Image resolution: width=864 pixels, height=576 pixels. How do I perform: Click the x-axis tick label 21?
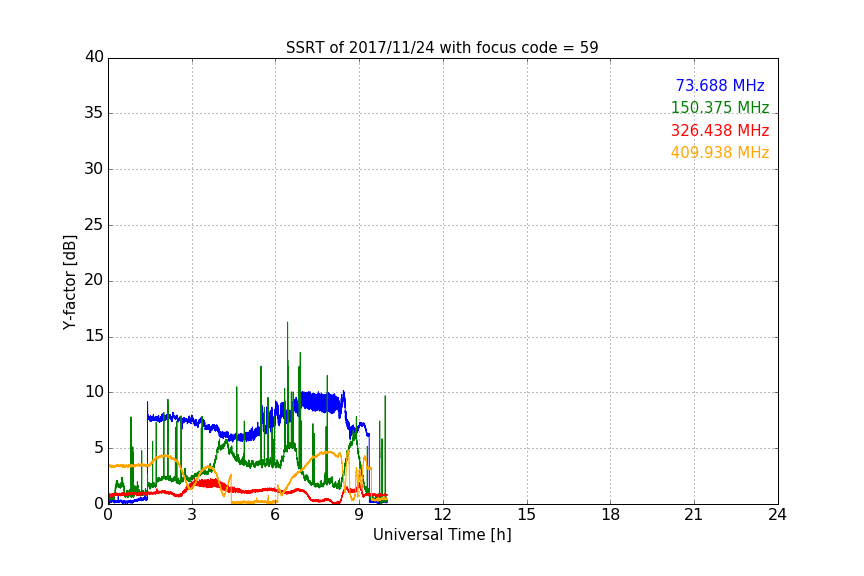(694, 515)
